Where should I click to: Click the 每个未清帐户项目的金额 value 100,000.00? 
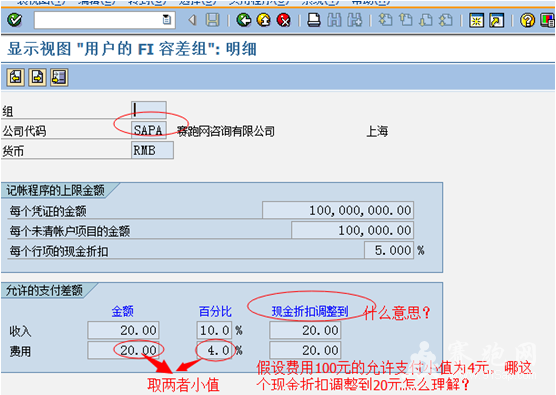(x=352, y=230)
